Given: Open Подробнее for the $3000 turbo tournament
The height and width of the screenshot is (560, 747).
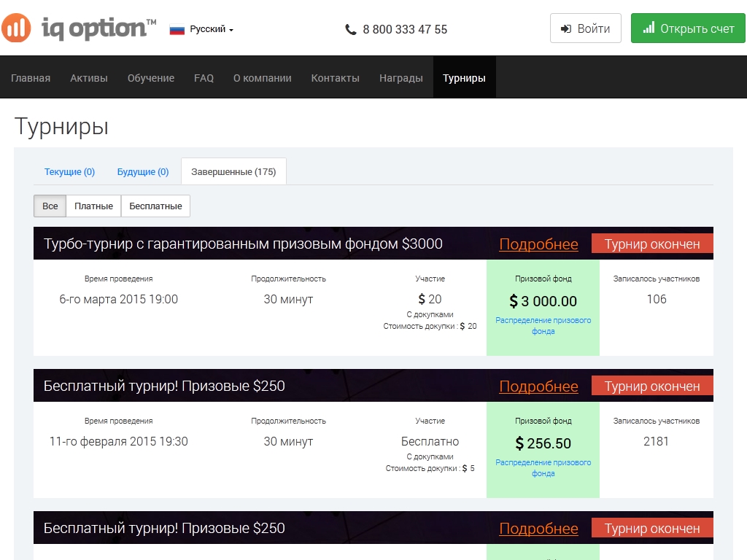Looking at the screenshot, I should [x=538, y=244].
